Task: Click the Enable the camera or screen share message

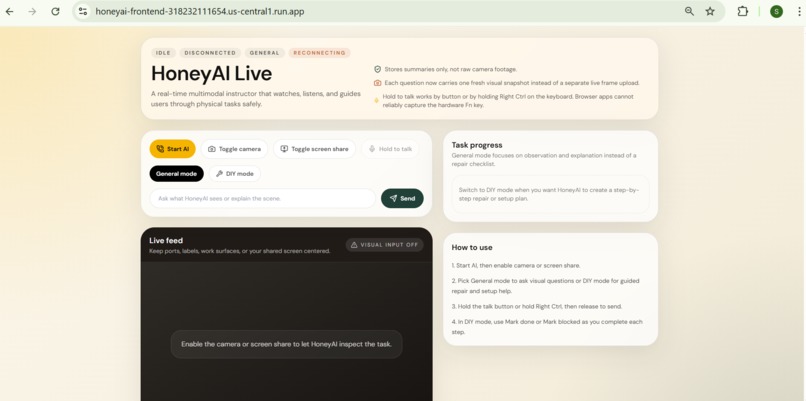Action: (286, 344)
